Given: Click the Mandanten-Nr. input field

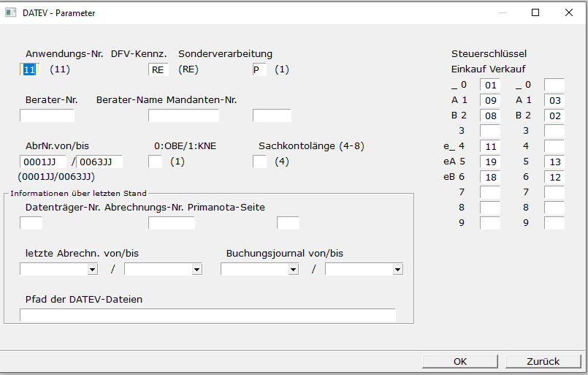Looking at the screenshot, I should point(272,115).
